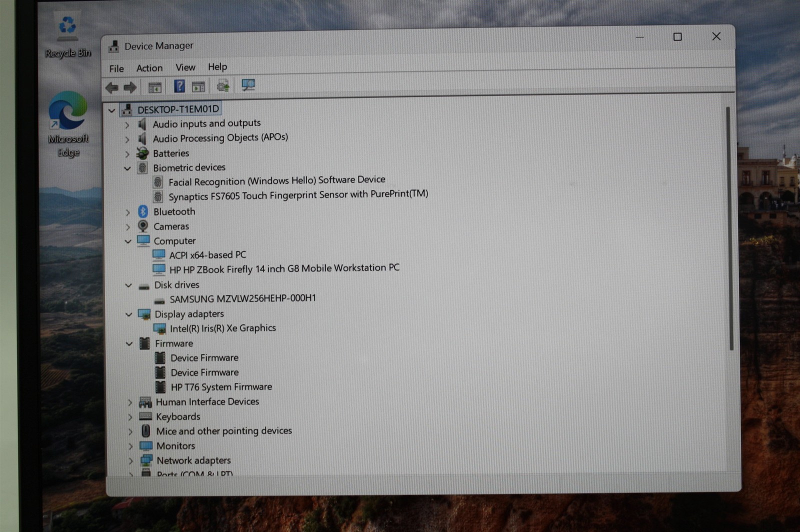
Task: Expand the Batteries node arrow
Action: point(127,154)
